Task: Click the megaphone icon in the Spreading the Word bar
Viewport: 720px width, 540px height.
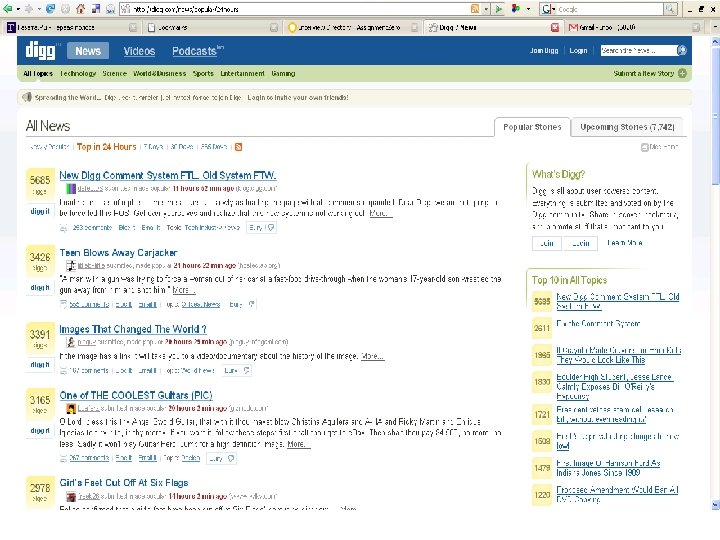Action: [x=27, y=97]
